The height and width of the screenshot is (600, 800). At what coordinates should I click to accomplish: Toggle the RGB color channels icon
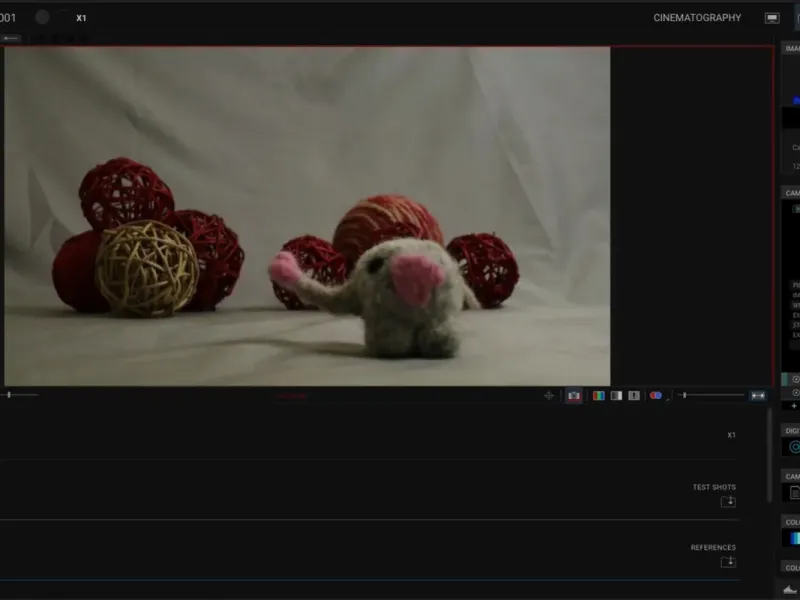coord(598,395)
